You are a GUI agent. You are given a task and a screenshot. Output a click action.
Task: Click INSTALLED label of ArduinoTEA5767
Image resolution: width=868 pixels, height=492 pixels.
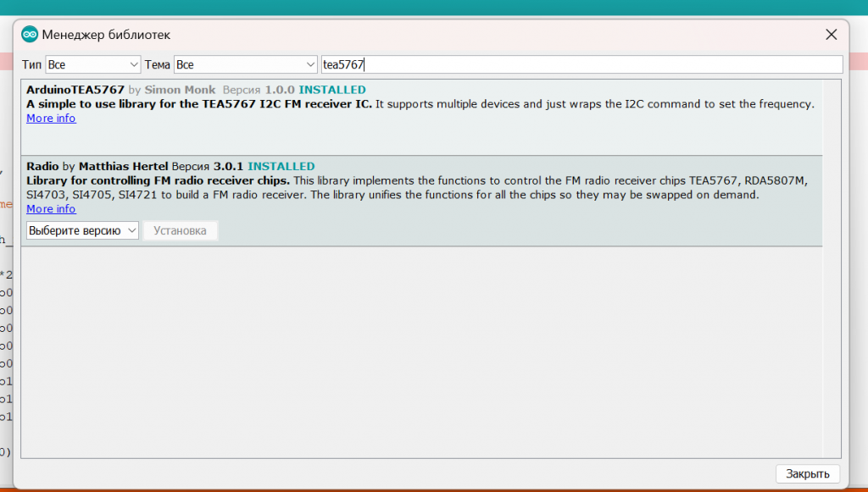click(332, 90)
